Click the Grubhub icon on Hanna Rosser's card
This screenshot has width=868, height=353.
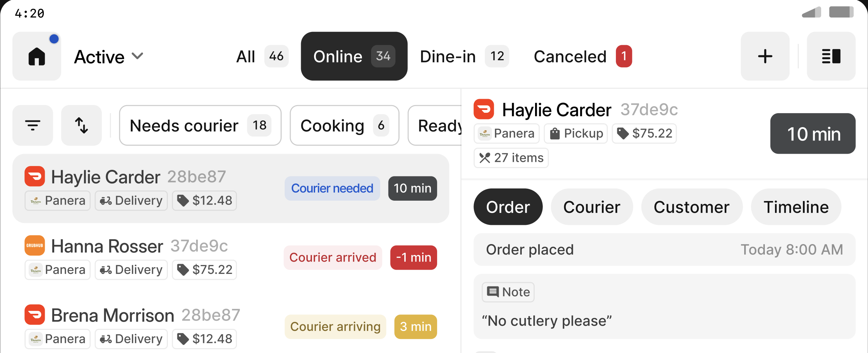pos(35,245)
